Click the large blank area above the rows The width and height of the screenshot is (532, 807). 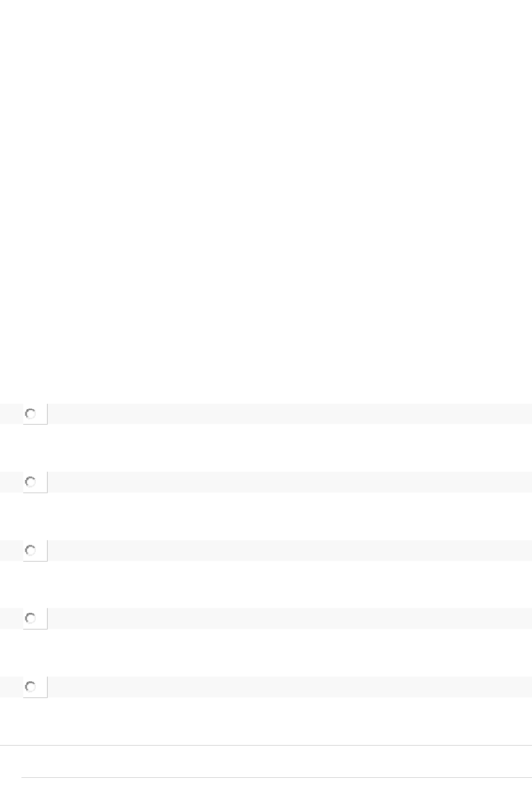point(266,197)
